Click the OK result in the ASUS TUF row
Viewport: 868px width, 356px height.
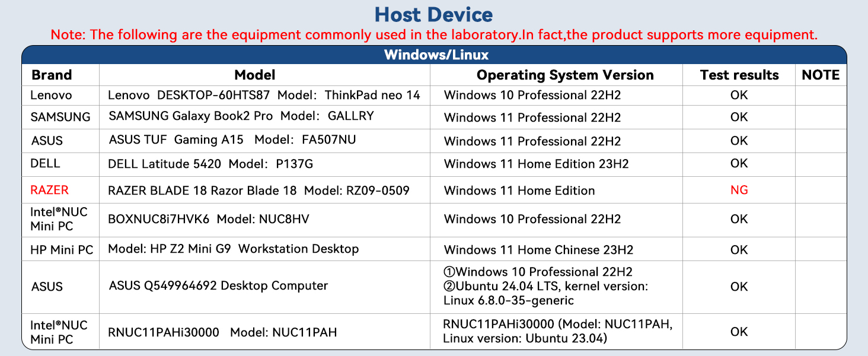tap(739, 141)
